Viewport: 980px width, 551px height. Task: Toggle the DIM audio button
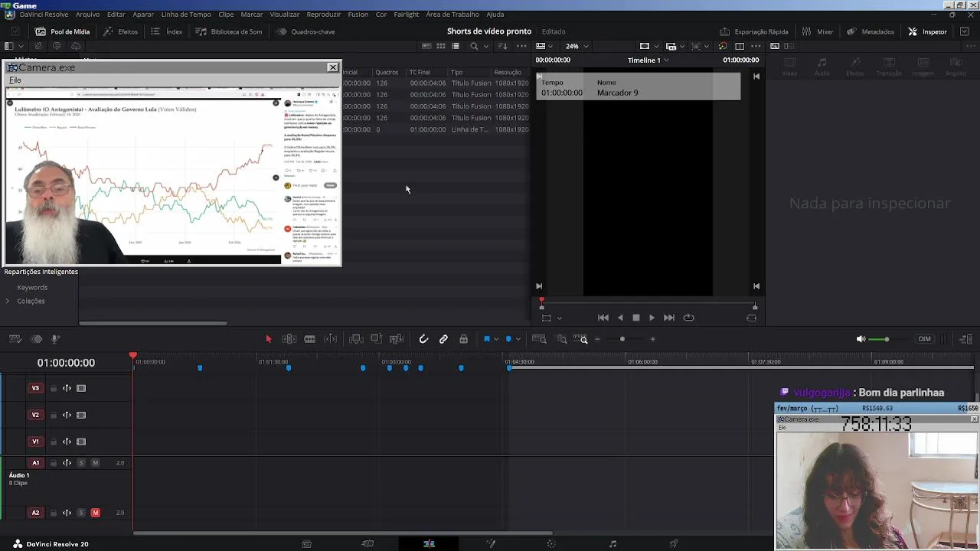click(x=925, y=339)
